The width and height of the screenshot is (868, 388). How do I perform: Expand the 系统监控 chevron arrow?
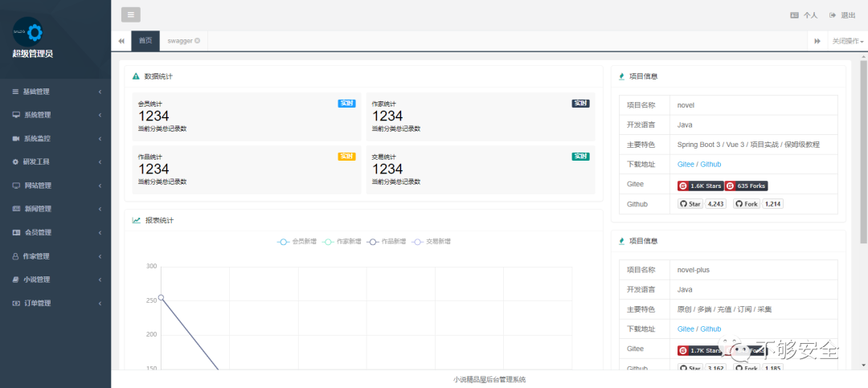(100, 138)
